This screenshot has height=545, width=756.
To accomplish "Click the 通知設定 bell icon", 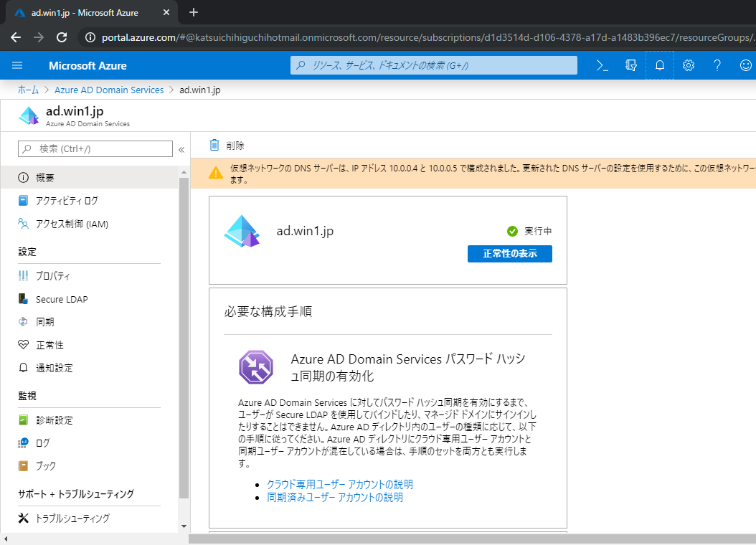I will click(x=23, y=368).
